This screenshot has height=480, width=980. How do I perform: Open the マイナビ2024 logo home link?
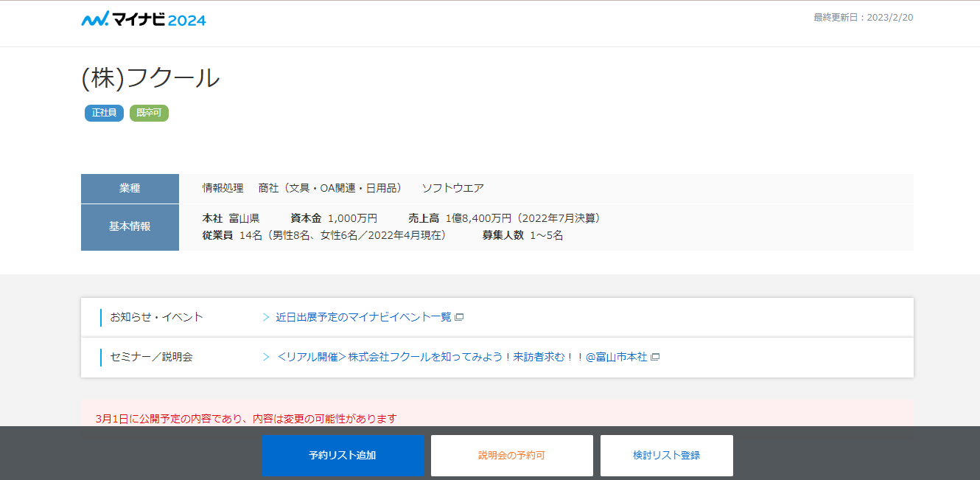144,19
